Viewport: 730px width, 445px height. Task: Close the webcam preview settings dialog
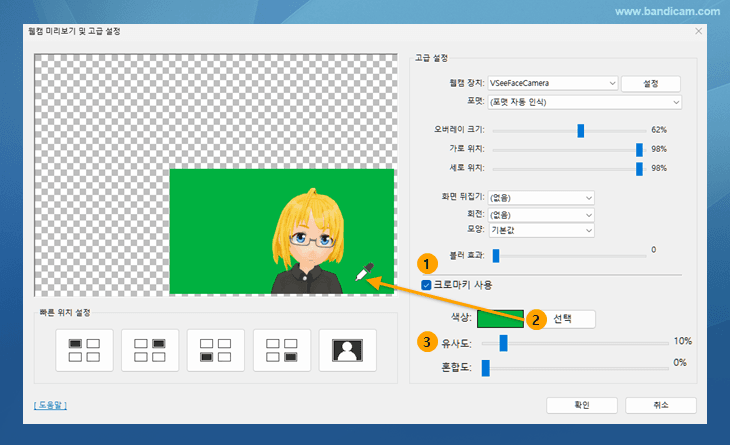[x=698, y=32]
